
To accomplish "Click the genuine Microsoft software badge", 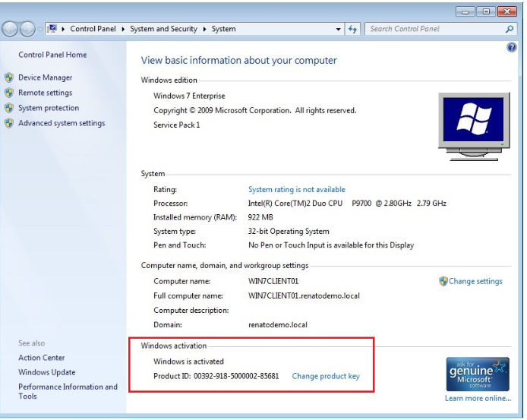I will [x=478, y=374].
